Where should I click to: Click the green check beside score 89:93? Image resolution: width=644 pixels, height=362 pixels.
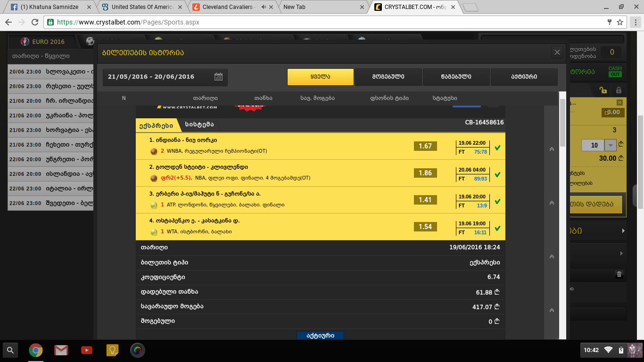click(x=497, y=175)
